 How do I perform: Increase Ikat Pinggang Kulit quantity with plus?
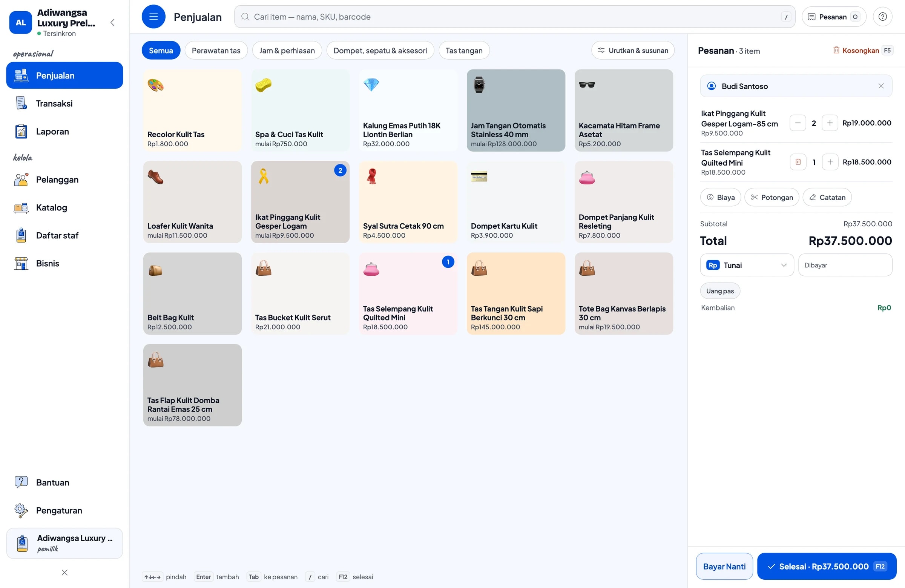pos(830,123)
